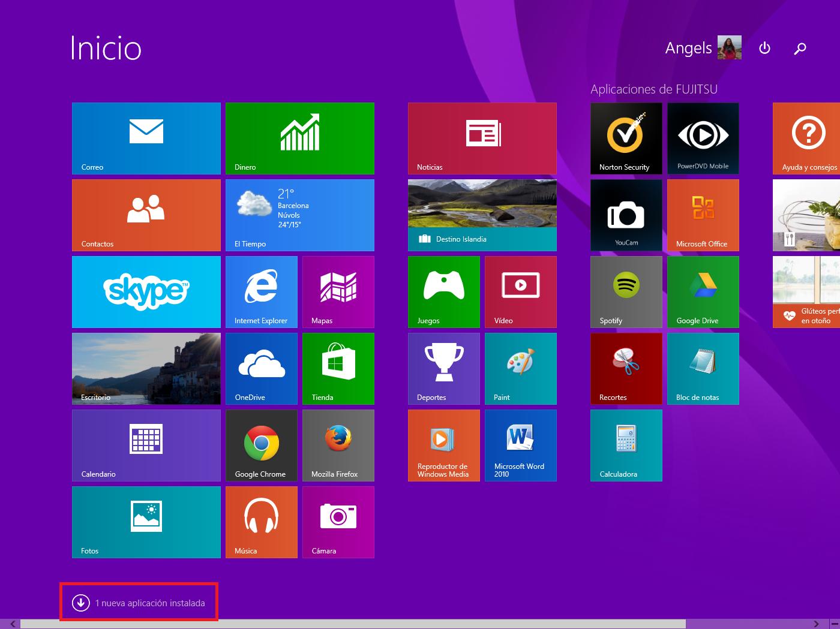
Task: Open Mozilla Firefox tile
Action: click(338, 445)
